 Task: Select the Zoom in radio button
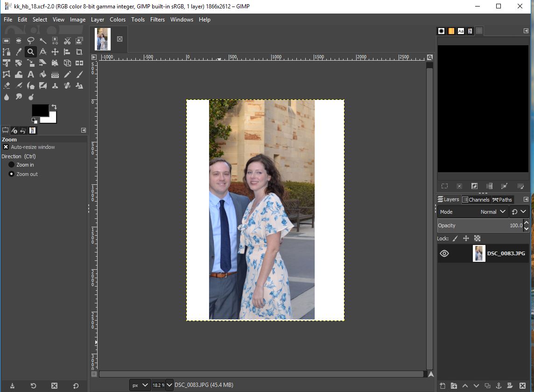12,165
